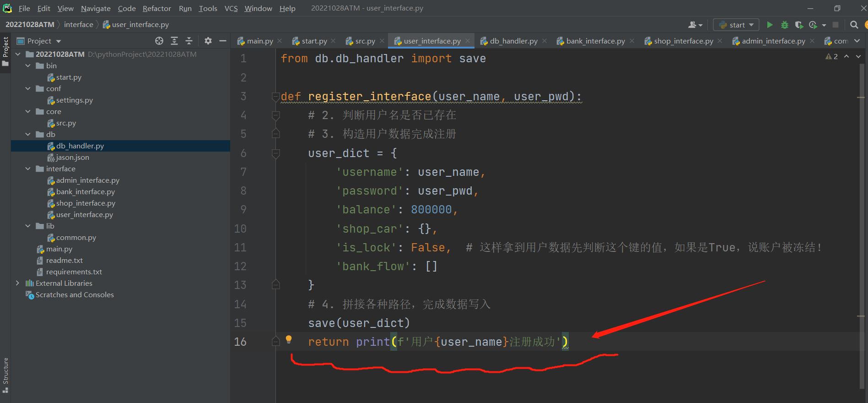Collapse the core folder

[28, 111]
